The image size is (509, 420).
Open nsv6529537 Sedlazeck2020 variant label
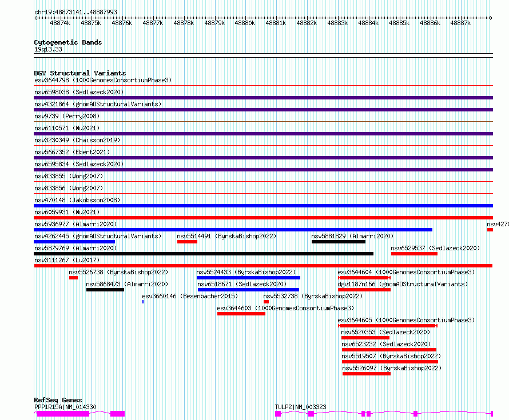pos(435,248)
